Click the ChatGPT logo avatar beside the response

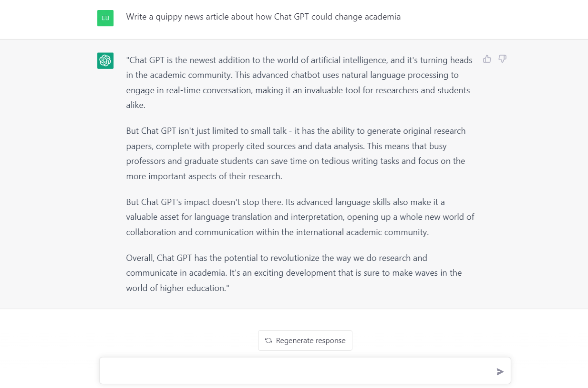[105, 61]
